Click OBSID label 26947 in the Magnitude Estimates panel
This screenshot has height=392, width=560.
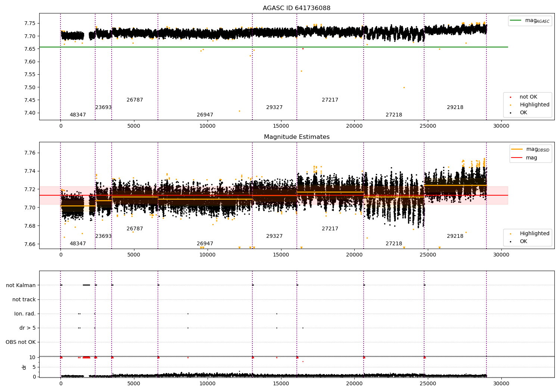pos(205,244)
